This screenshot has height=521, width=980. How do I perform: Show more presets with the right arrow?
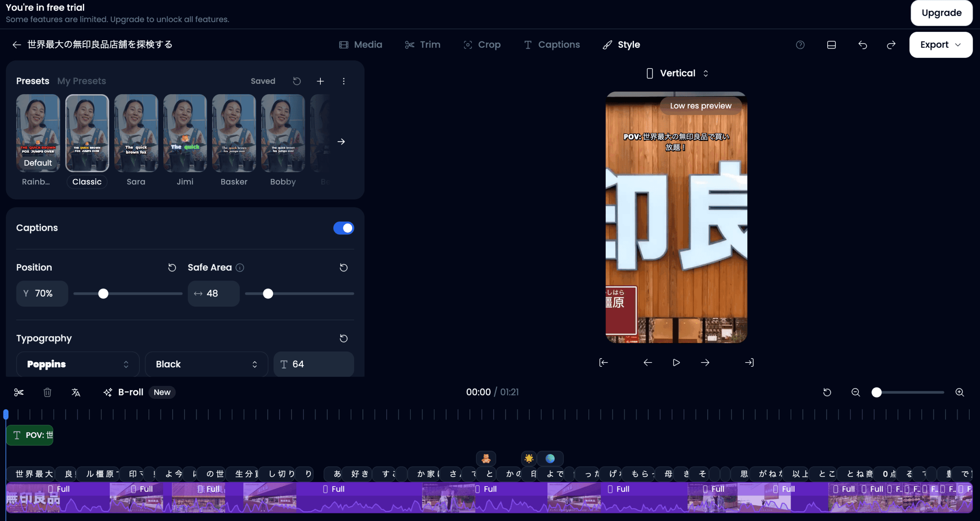tap(341, 142)
